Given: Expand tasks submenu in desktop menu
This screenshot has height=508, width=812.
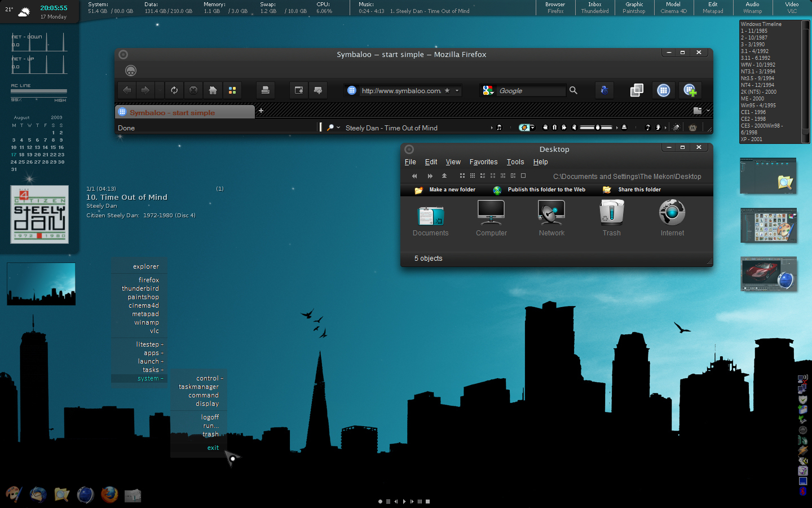Looking at the screenshot, I should (x=153, y=370).
